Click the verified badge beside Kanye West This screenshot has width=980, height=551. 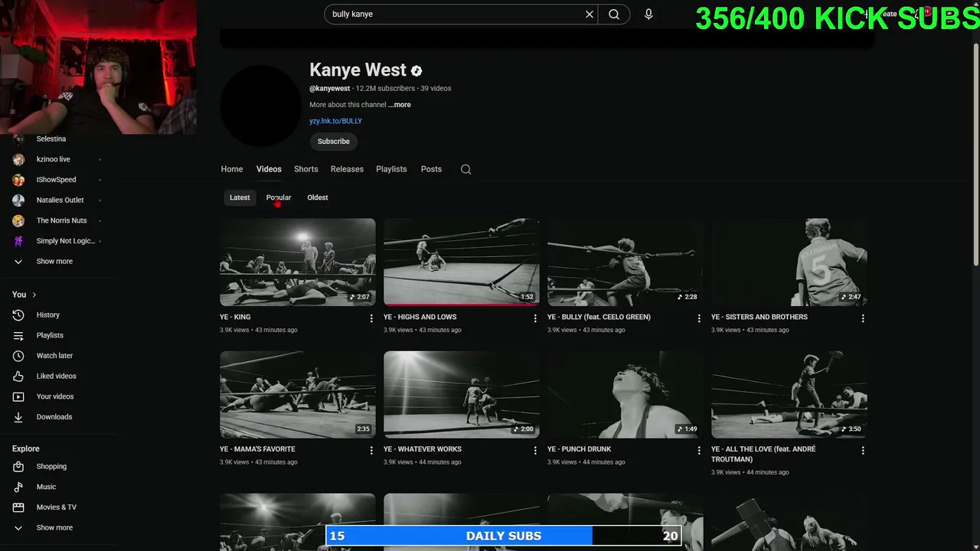(416, 70)
